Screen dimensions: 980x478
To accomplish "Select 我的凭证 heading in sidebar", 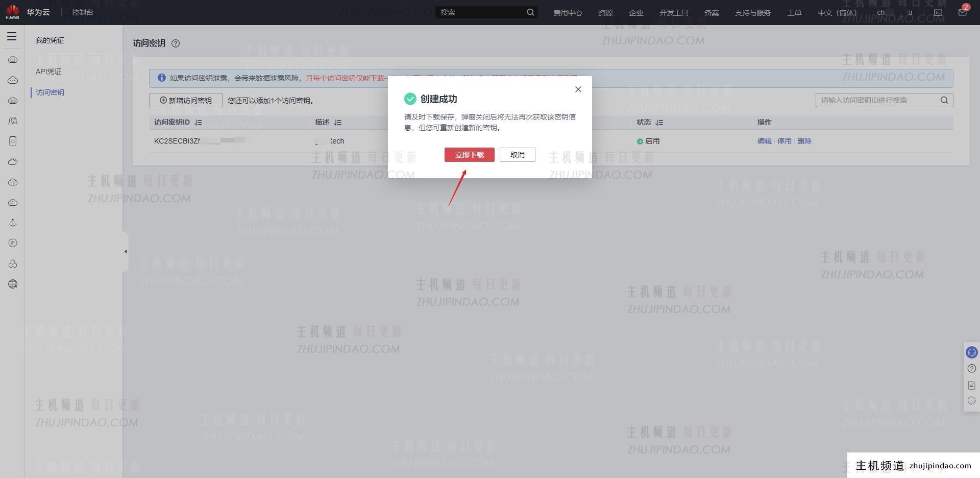I will click(x=50, y=40).
